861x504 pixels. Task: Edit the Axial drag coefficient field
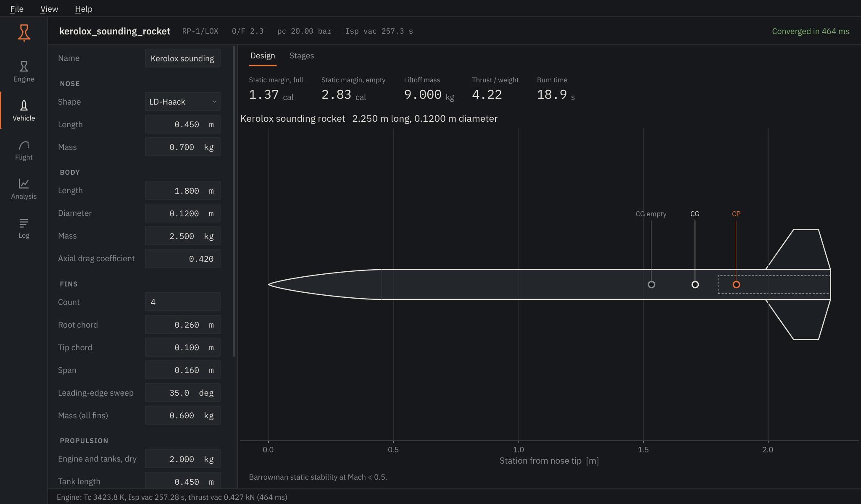(x=183, y=259)
